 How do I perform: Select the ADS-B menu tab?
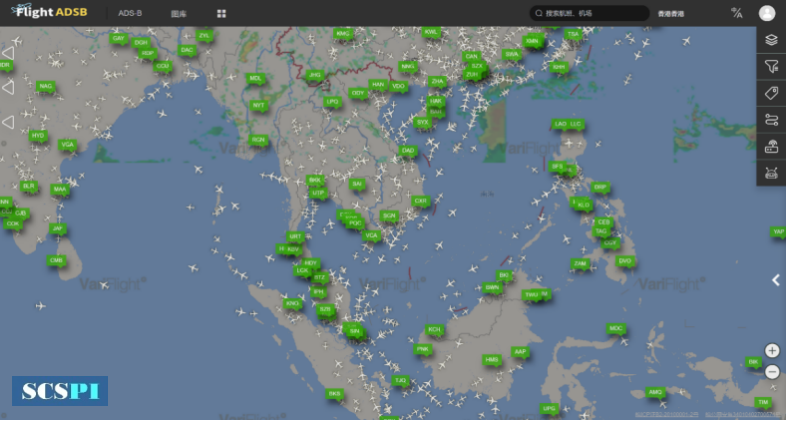pos(130,14)
